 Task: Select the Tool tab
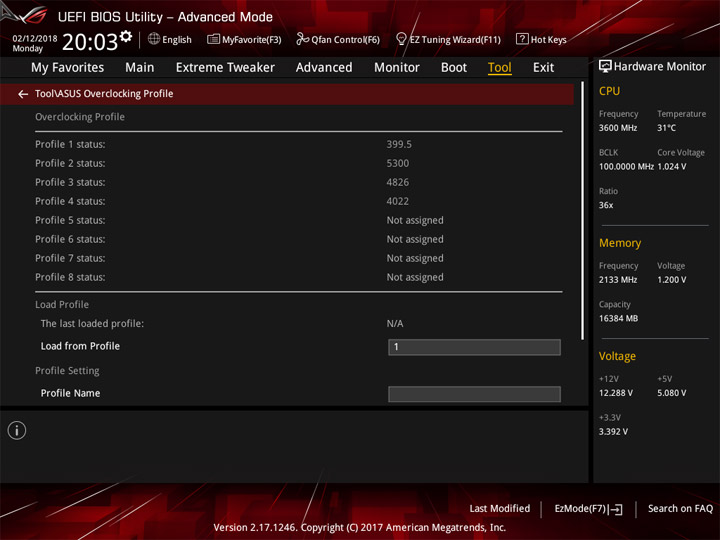500,68
